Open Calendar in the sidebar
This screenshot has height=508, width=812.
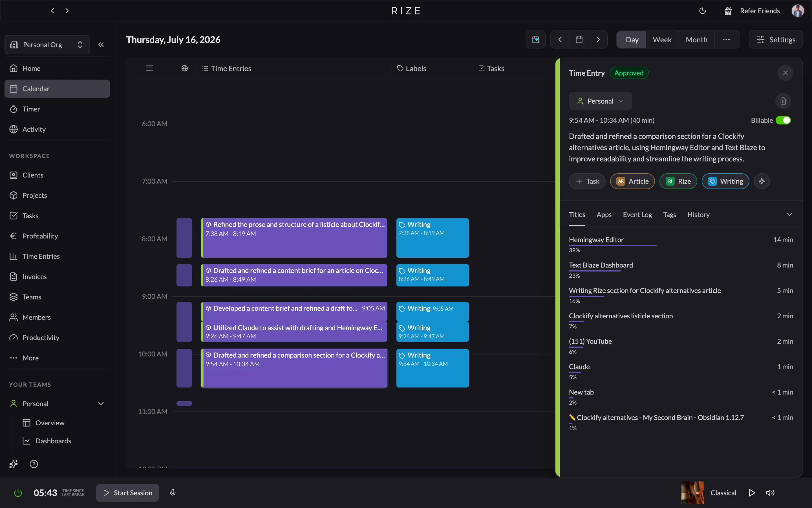pos(57,89)
